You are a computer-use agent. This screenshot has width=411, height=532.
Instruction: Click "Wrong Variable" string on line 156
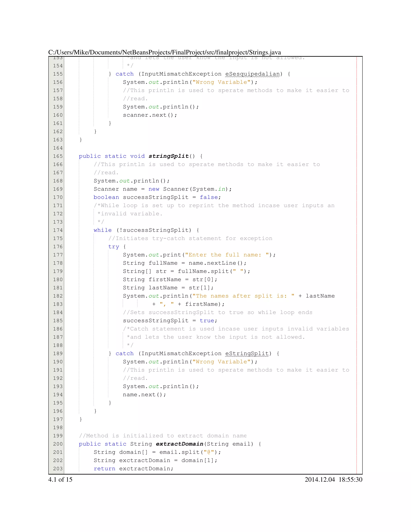[x=222, y=82]
